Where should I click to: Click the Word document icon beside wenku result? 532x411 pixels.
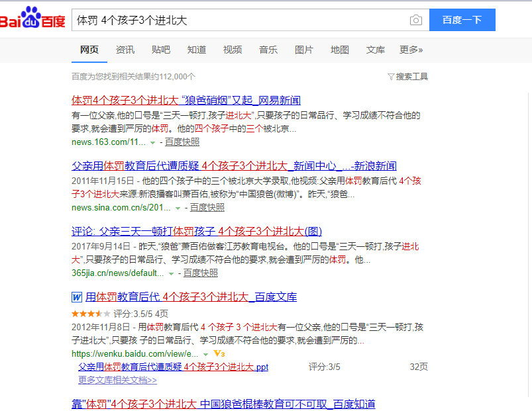tap(76, 297)
